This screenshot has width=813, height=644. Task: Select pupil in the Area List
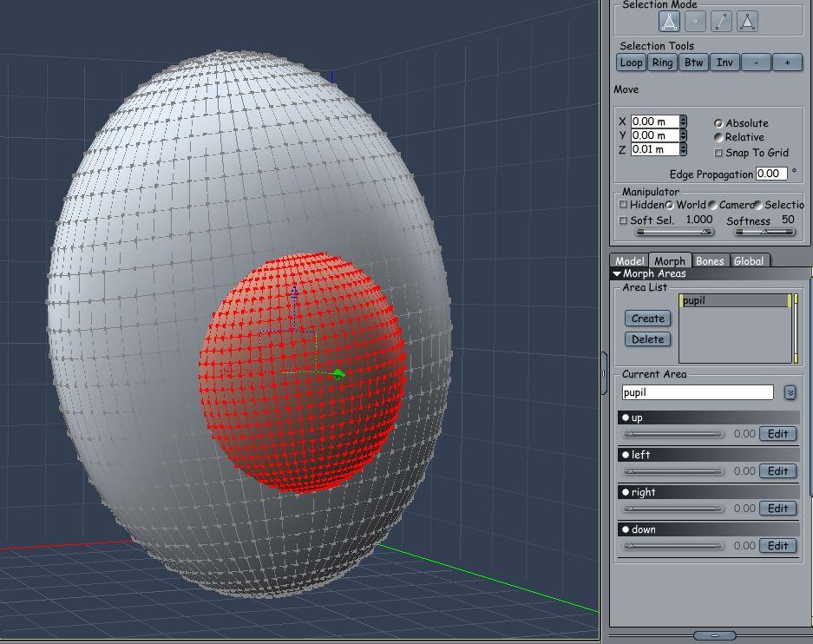tap(736, 301)
